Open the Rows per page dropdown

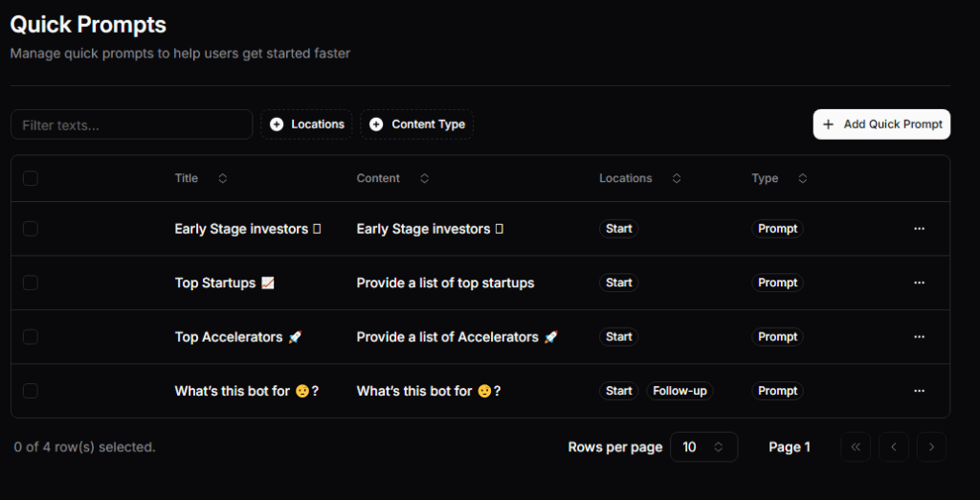point(703,447)
